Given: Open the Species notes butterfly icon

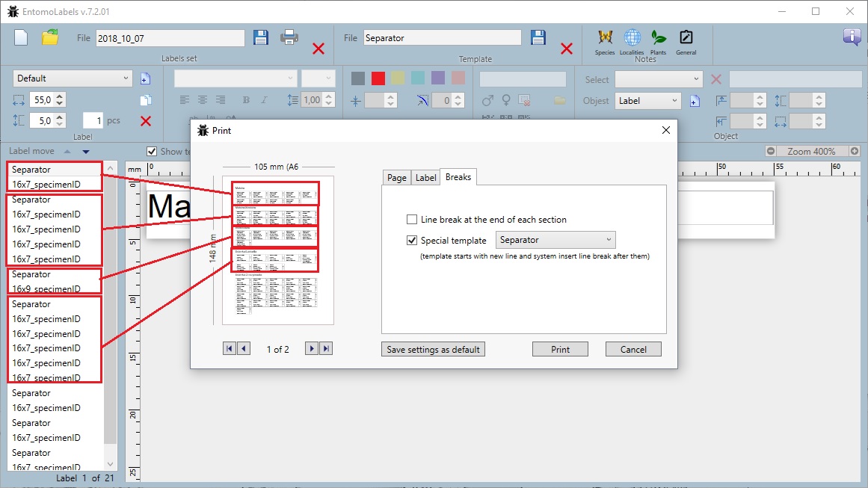Looking at the screenshot, I should click(x=605, y=38).
